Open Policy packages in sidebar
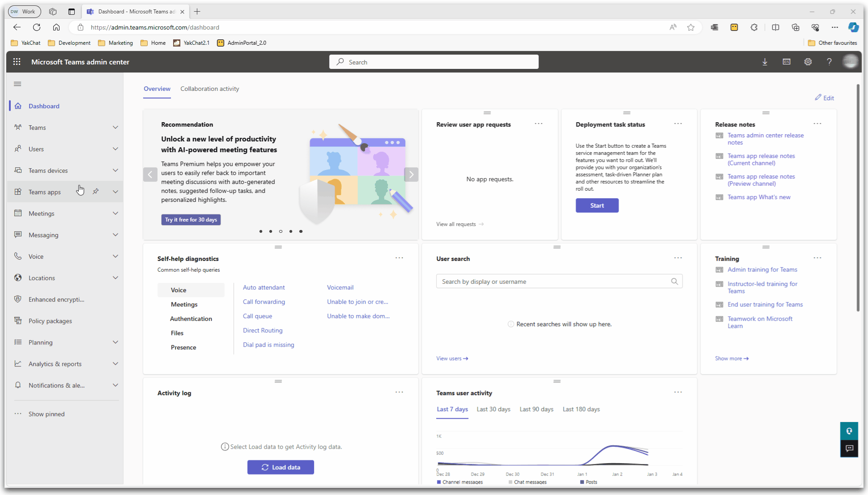868x495 pixels. [65, 321]
